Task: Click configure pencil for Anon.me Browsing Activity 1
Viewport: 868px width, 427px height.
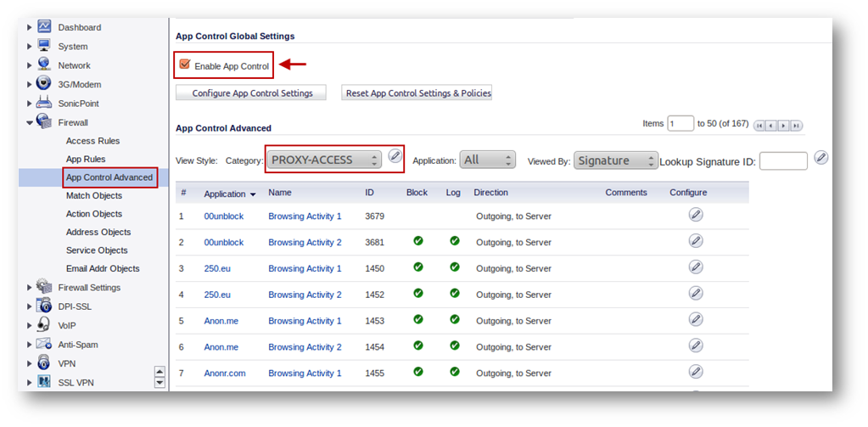Action: click(x=696, y=320)
